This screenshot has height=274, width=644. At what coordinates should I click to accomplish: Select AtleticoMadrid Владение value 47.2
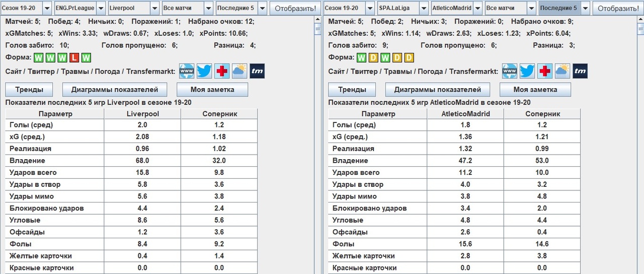point(465,161)
